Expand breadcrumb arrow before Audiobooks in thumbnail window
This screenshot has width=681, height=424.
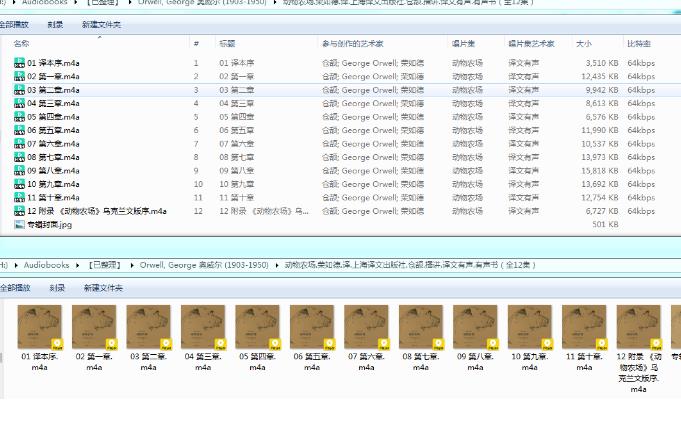click(x=16, y=265)
